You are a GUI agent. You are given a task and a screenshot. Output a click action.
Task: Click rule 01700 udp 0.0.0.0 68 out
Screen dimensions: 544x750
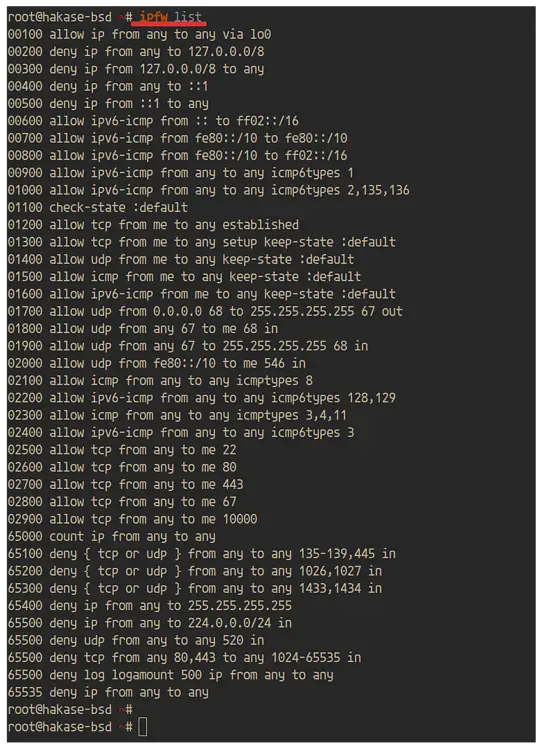tap(205, 311)
